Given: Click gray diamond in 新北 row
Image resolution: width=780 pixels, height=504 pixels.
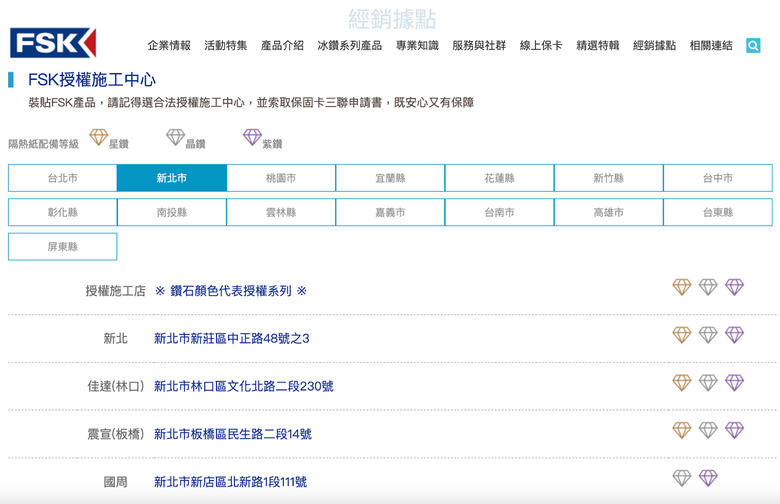Looking at the screenshot, I should point(708,335).
